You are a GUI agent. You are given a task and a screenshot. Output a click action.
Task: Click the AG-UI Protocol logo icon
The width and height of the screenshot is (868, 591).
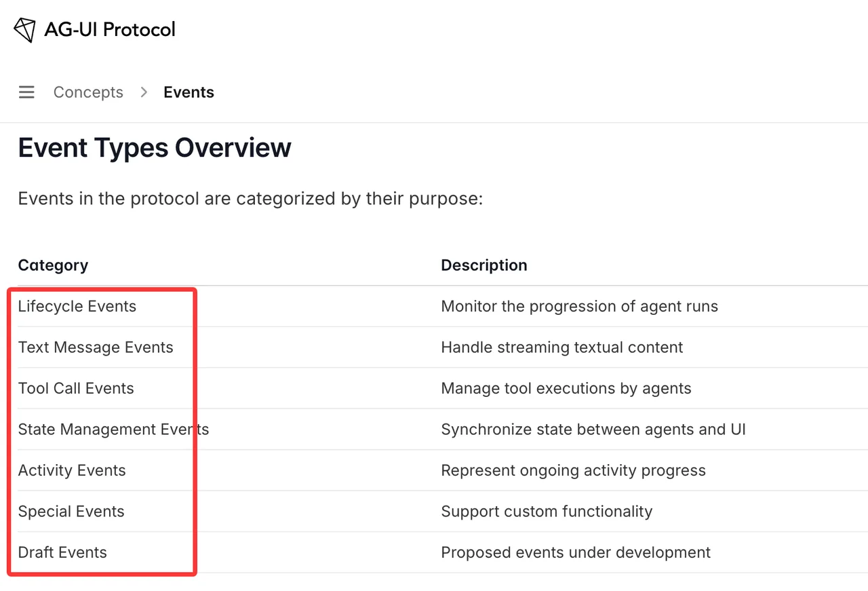coord(24,30)
